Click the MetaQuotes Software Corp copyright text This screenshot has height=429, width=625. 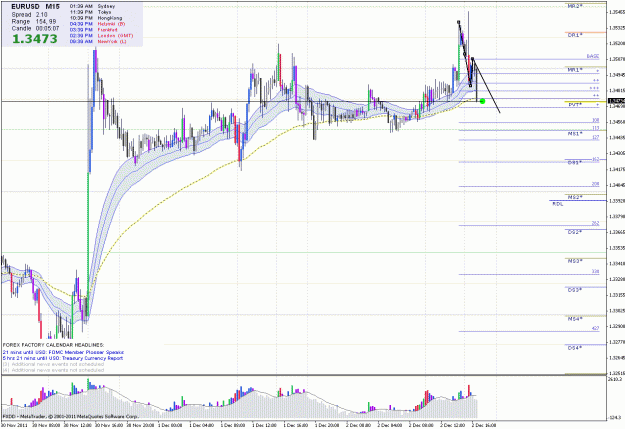pos(71,417)
